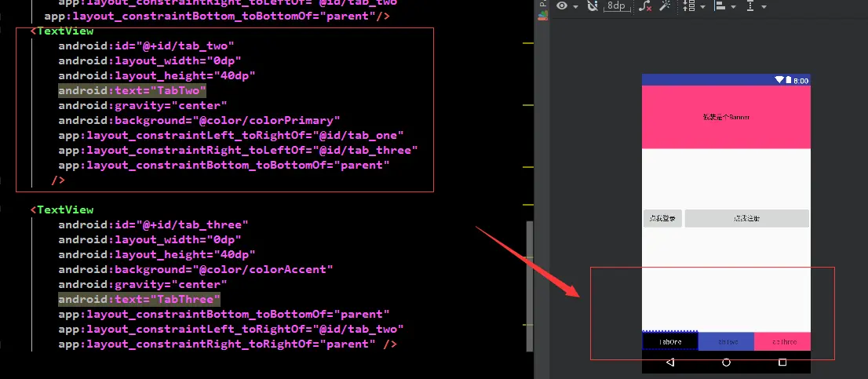Image resolution: width=868 pixels, height=379 pixels.
Task: Click the Android back triangle icon
Action: click(669, 363)
